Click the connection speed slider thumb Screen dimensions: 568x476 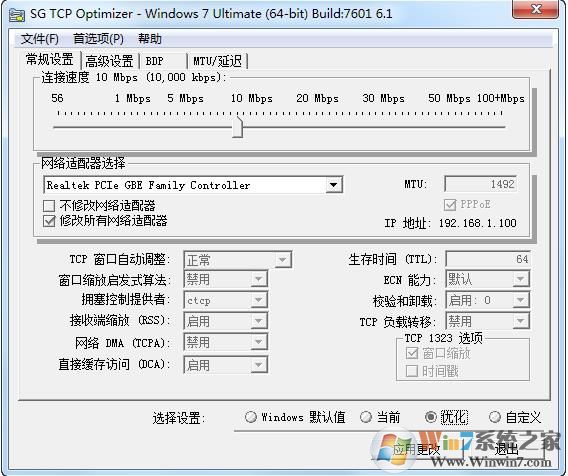click(237, 127)
